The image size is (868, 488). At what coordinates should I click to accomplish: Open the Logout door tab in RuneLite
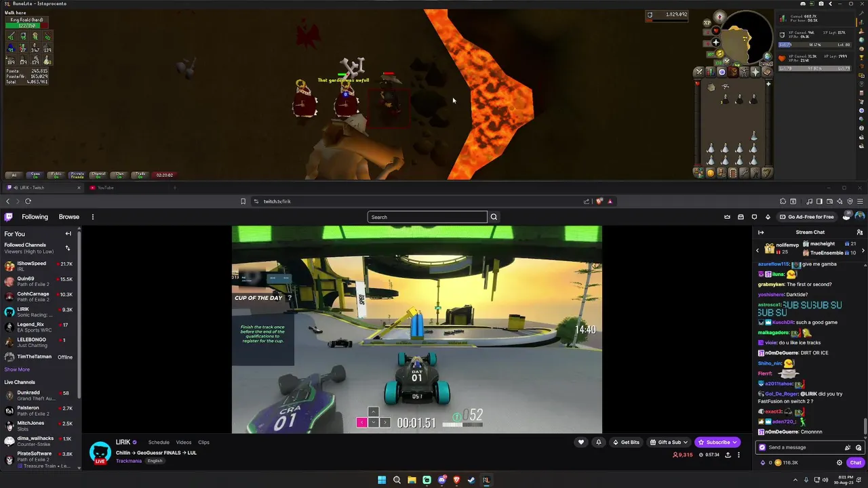coord(733,173)
